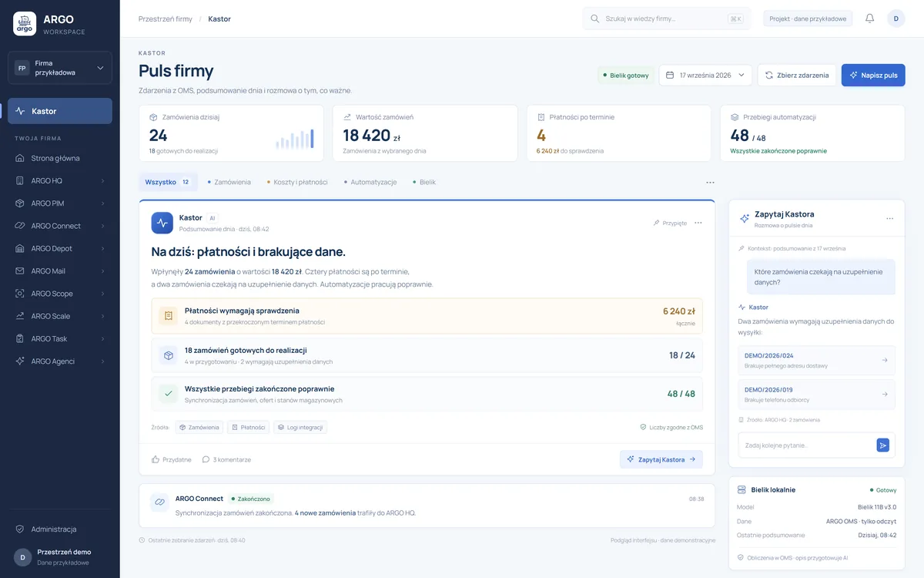
Task: Switch to the Zamówienia filter tab
Action: [x=229, y=182]
